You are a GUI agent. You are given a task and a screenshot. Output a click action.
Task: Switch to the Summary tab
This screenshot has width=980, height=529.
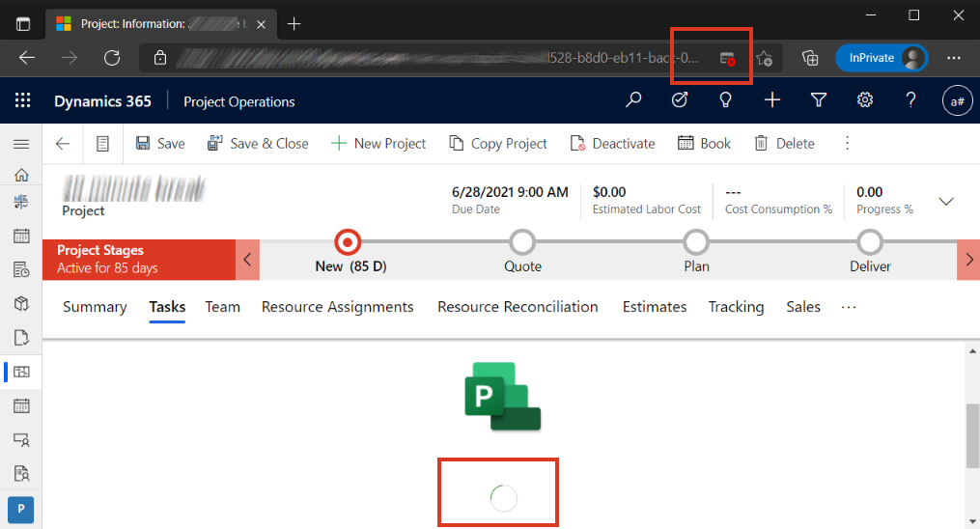[95, 307]
